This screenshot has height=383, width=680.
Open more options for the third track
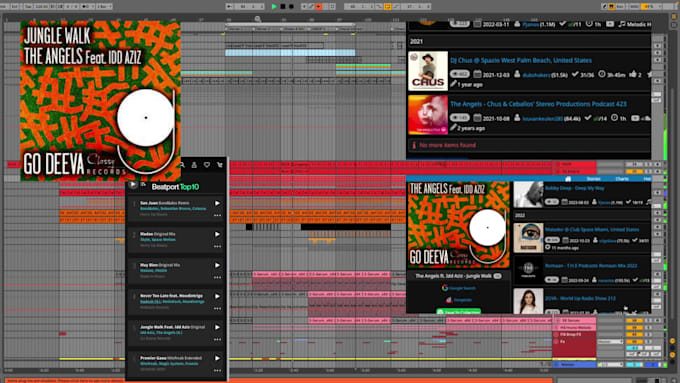[217, 277]
